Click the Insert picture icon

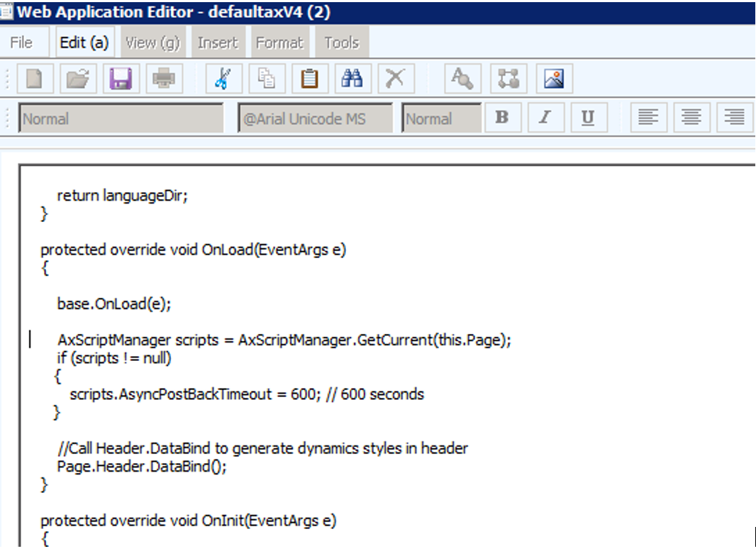(554, 79)
